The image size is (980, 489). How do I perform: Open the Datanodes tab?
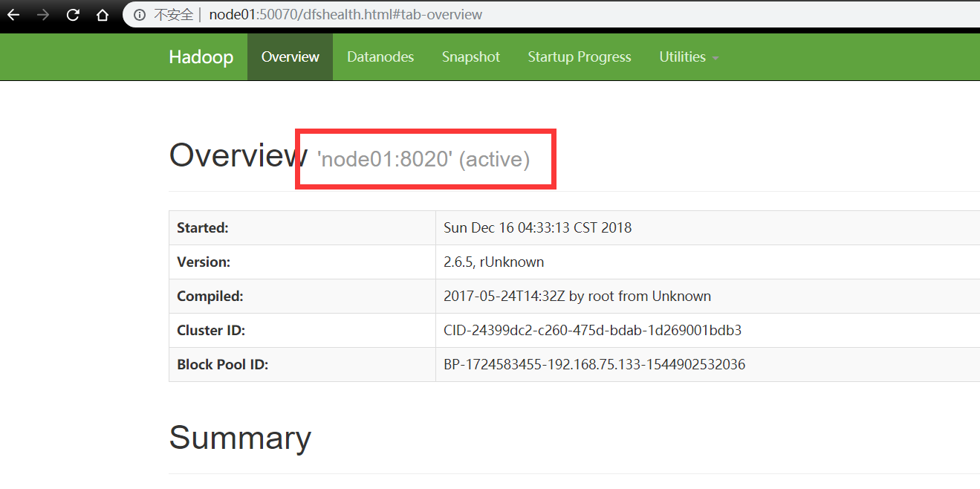pos(380,57)
